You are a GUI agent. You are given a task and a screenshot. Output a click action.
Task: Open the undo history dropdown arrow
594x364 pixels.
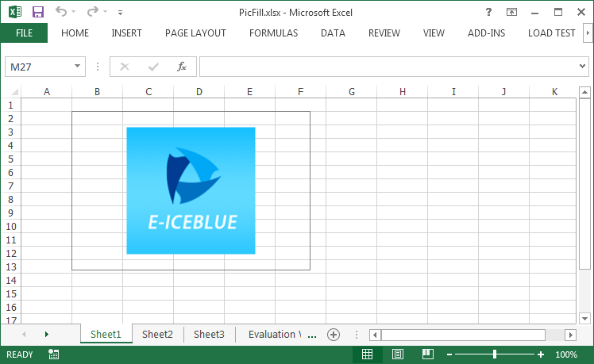pyautogui.click(x=74, y=12)
